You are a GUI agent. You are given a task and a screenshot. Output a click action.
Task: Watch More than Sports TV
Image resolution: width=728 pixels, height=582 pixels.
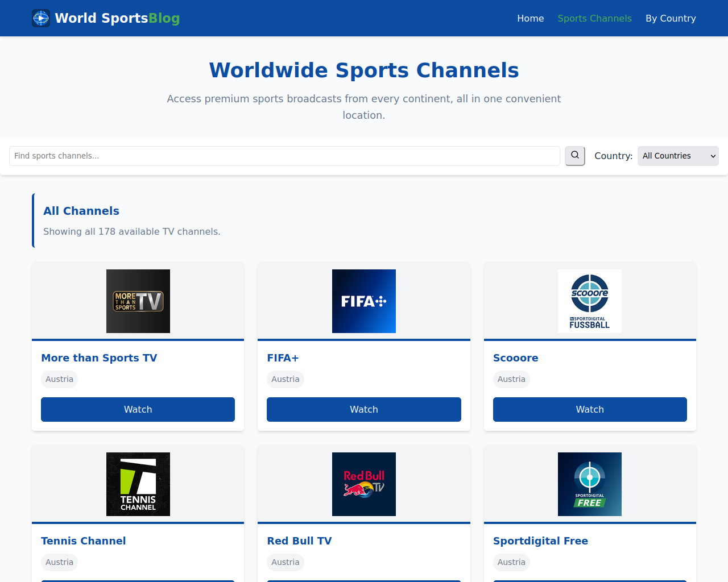point(138,409)
